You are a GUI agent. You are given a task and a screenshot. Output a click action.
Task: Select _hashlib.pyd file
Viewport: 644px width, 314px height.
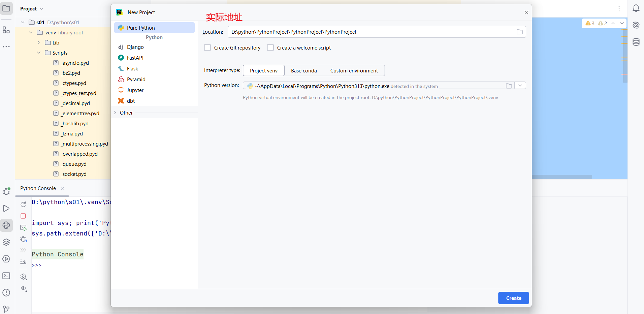click(75, 123)
